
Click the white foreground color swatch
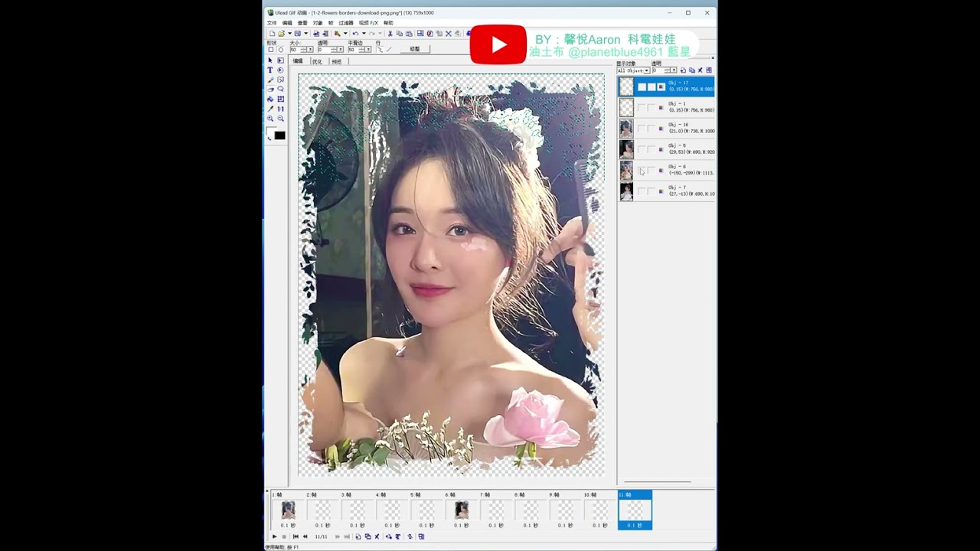point(271,132)
